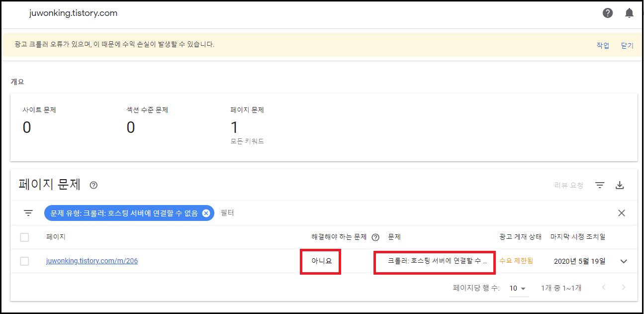Clear filters using the X on the right
Screen dimensions: 644x314
[x=621, y=212]
